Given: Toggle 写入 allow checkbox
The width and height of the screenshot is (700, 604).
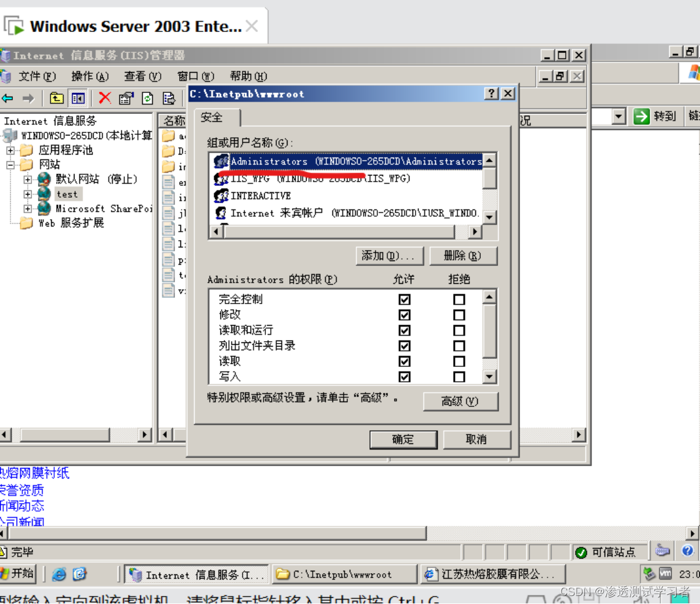Looking at the screenshot, I should pos(404,377).
